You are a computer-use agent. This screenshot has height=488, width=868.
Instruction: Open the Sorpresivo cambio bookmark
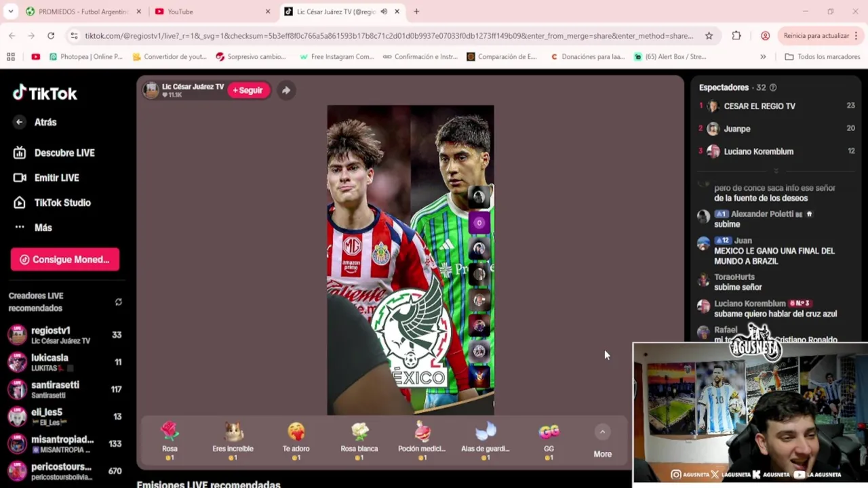pyautogui.click(x=252, y=57)
